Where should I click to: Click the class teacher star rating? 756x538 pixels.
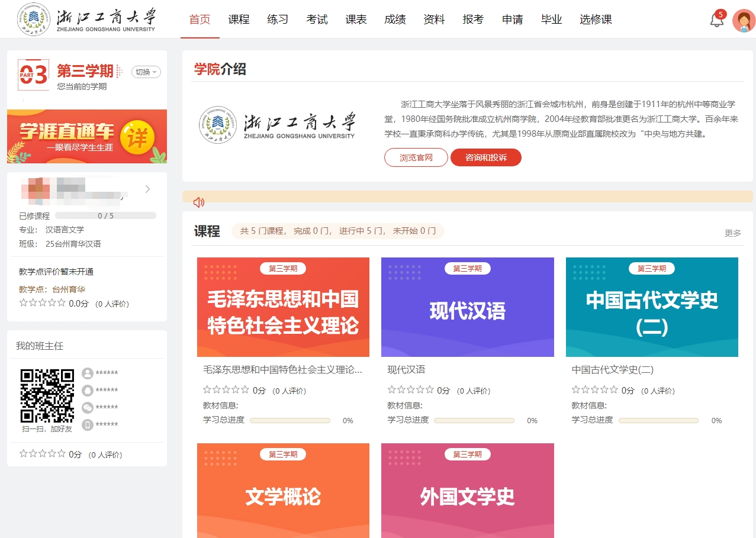pyautogui.click(x=43, y=454)
